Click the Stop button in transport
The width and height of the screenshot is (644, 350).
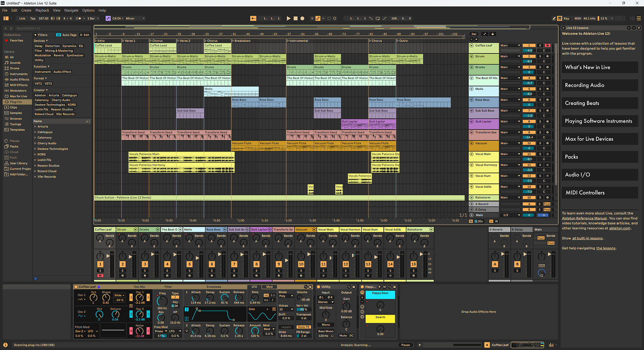[295, 19]
